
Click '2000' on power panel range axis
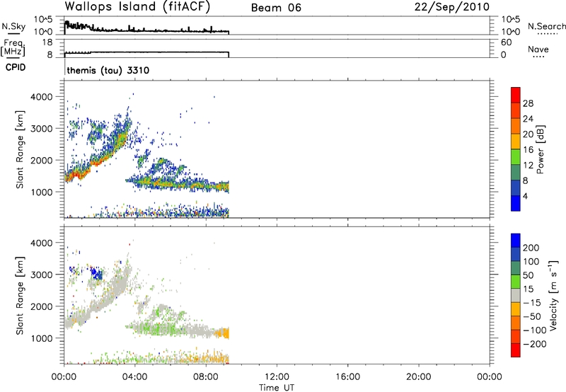[x=41, y=160]
